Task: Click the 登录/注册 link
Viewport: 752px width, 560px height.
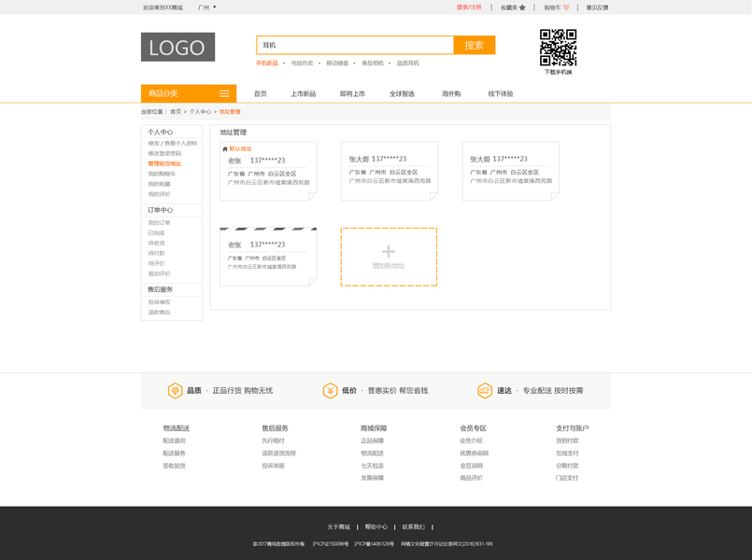Action: click(x=469, y=7)
